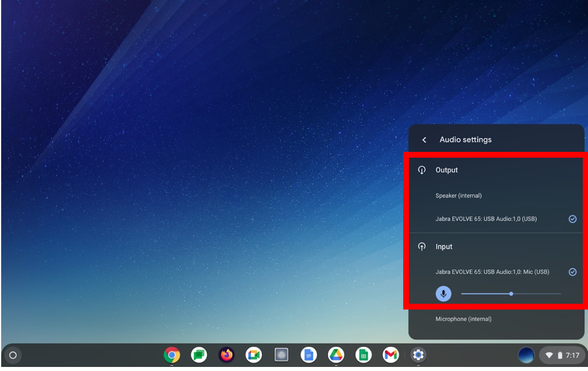Screen dimensions: 588x371
Task: Adjust the microphone gain slider
Action: click(511, 294)
